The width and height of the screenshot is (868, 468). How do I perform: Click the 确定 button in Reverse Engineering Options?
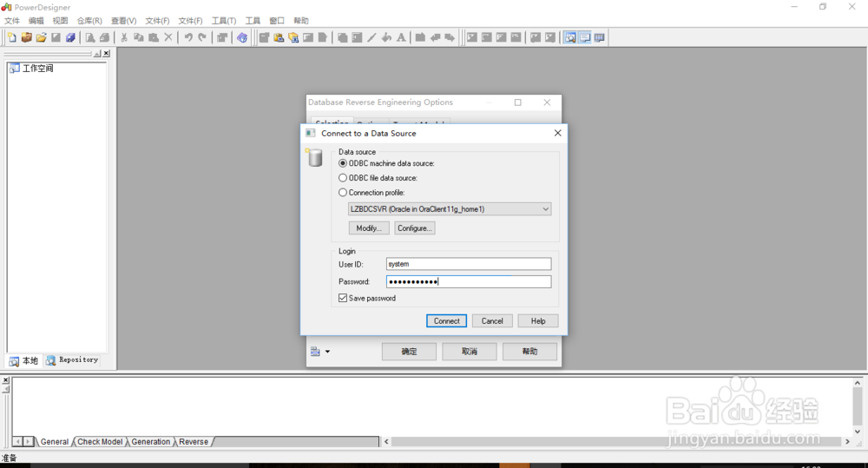409,352
